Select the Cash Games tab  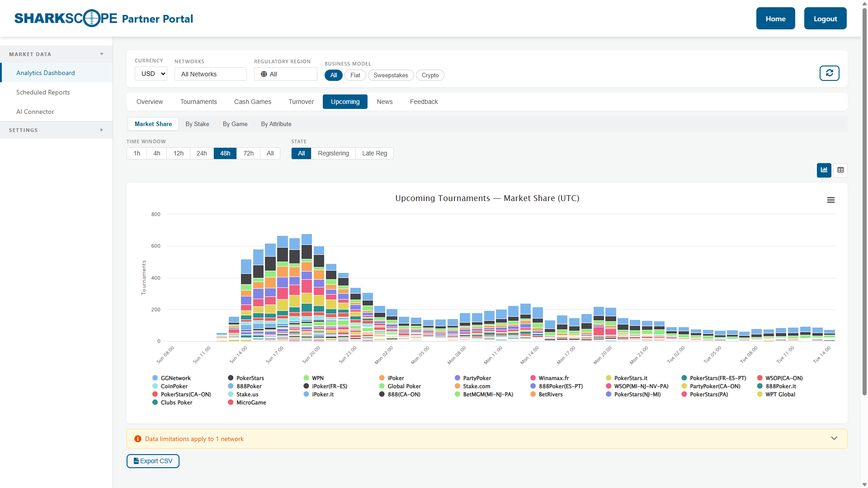click(253, 102)
